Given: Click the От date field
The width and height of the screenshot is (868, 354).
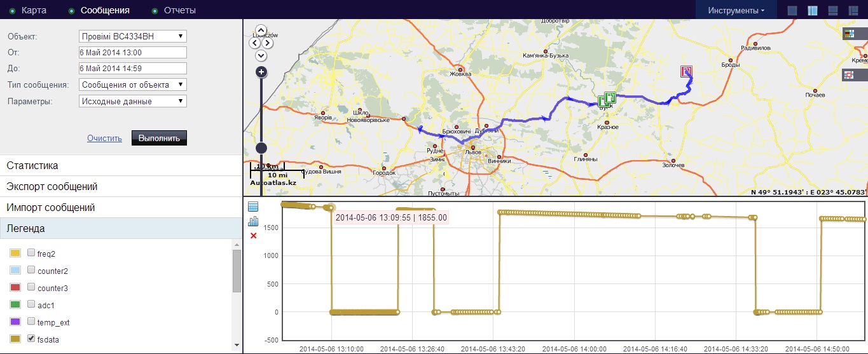Looking at the screenshot, I should (132, 52).
